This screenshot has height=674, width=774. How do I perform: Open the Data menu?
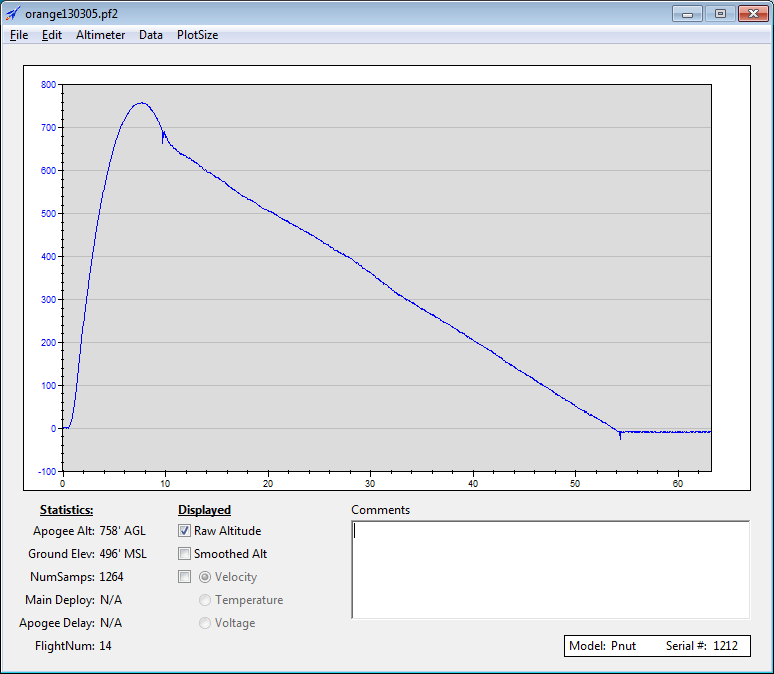(151, 35)
